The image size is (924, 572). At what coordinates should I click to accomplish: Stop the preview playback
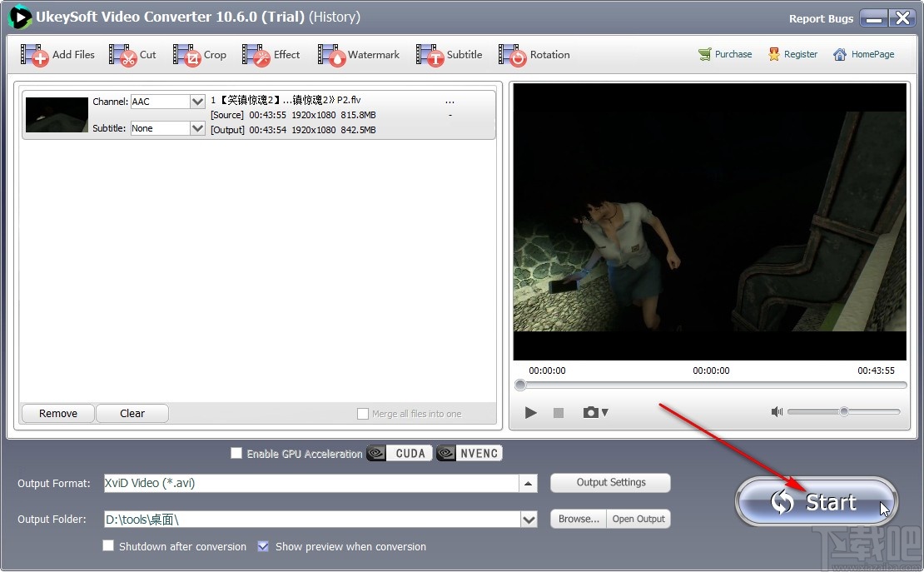point(559,413)
